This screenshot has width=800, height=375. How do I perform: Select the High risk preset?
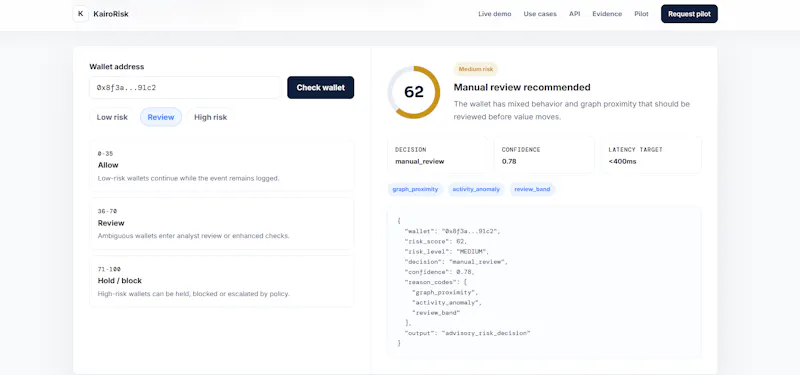click(210, 117)
